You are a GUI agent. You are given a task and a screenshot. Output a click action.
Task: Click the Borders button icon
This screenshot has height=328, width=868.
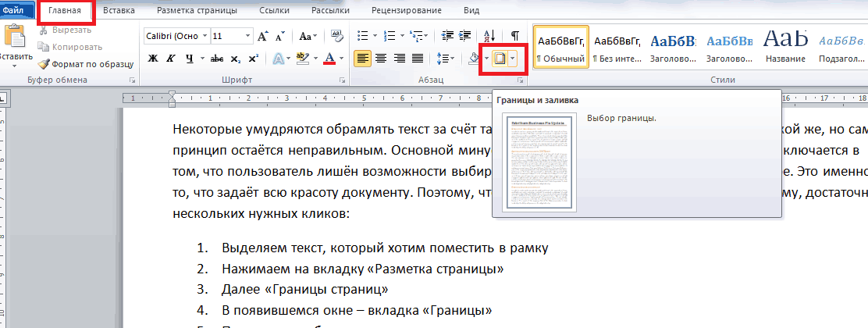click(x=500, y=58)
